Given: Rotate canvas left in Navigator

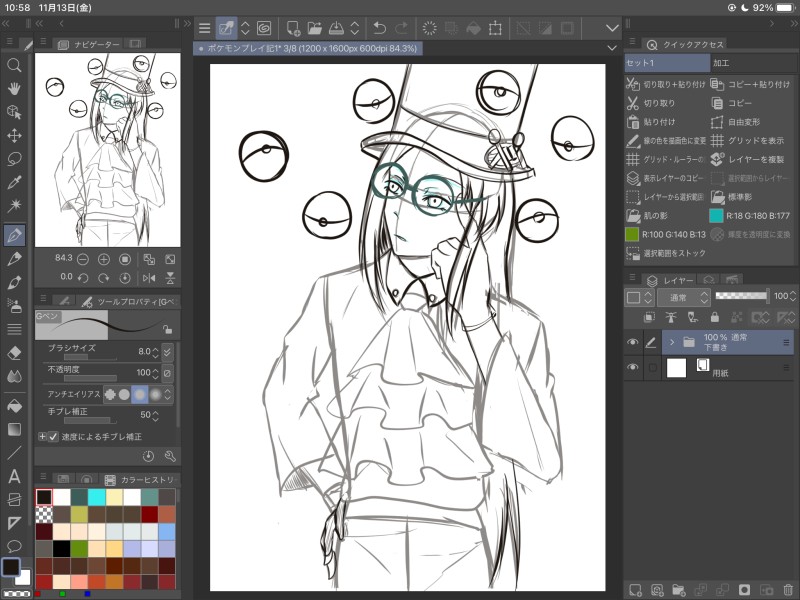Looking at the screenshot, I should [x=83, y=278].
